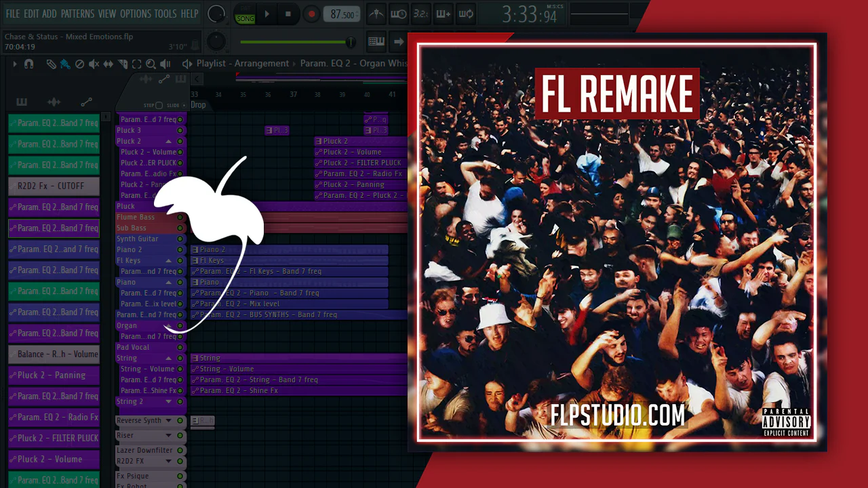Toggle the metronome icon
Image resolution: width=868 pixels, height=488 pixels.
click(376, 14)
